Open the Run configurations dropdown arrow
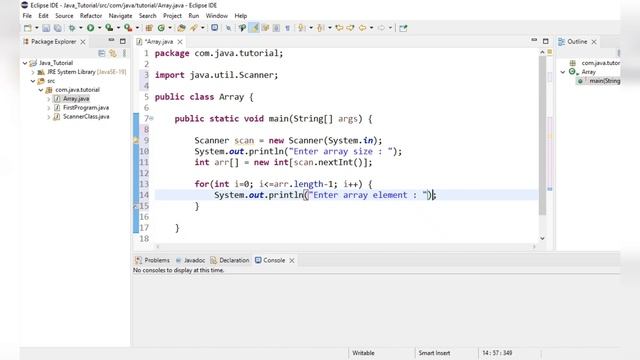 pyautogui.click(x=100, y=28)
